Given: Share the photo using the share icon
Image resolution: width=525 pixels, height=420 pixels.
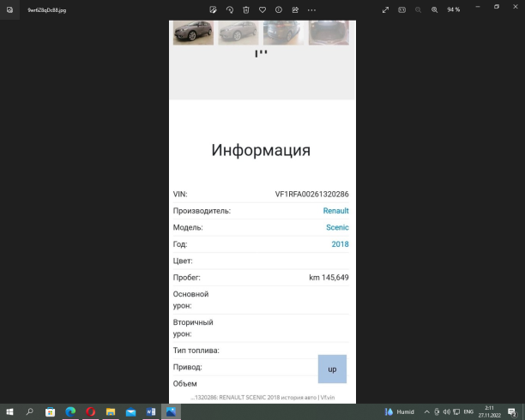Looking at the screenshot, I should point(295,10).
